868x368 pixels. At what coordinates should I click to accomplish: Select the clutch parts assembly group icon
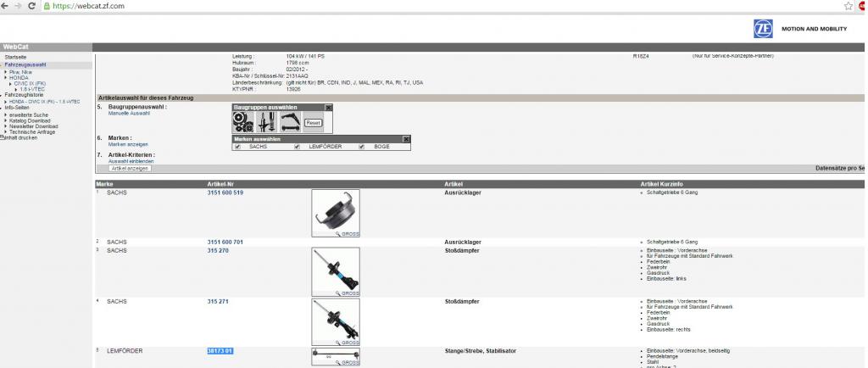[x=243, y=122]
